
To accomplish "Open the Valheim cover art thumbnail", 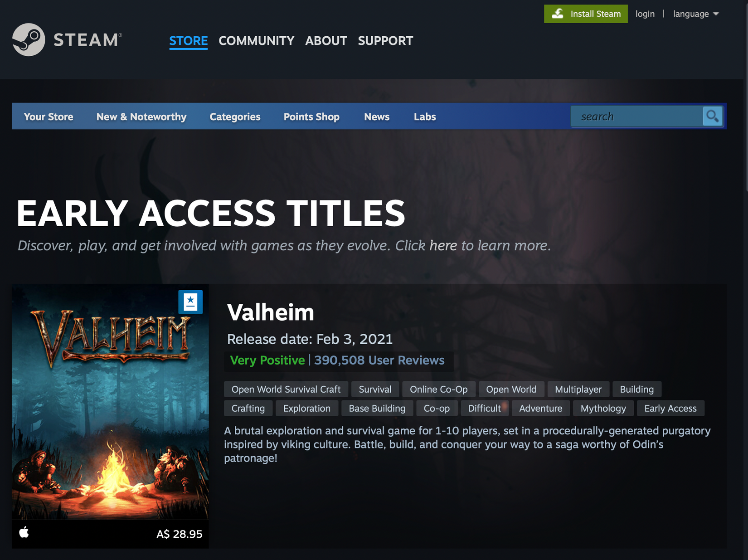I will point(110,402).
